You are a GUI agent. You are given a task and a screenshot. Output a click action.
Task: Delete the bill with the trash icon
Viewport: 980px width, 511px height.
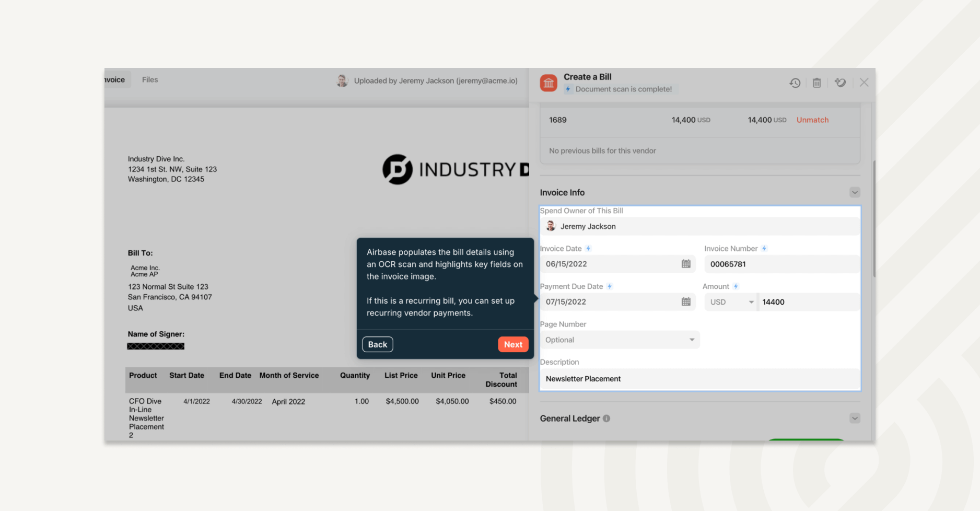tap(817, 83)
